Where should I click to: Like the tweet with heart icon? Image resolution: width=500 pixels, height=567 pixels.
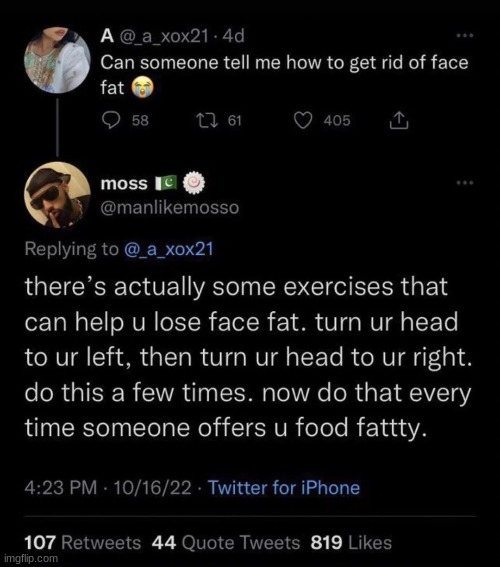[x=302, y=120]
